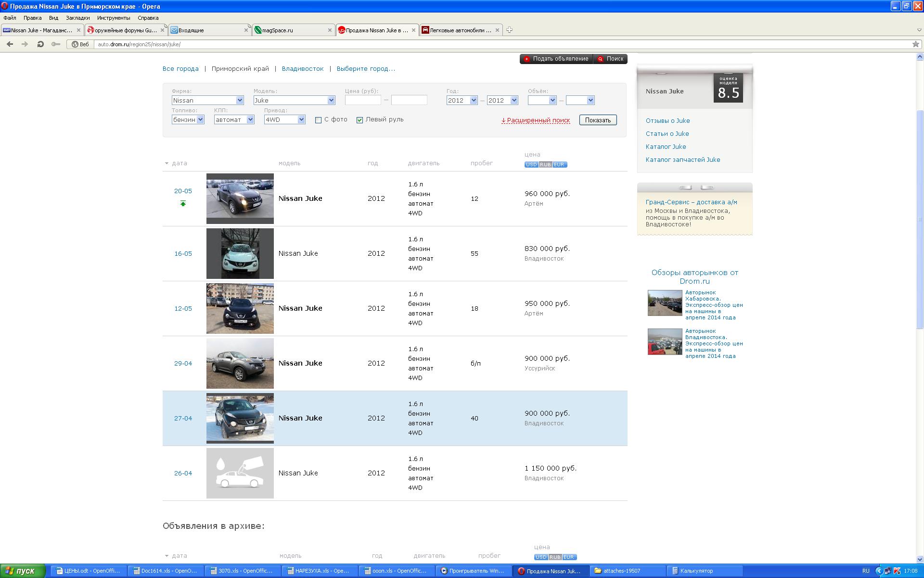Open the Фирма dropdown showing Nissan
Screen dimensions: 924x578
click(207, 100)
